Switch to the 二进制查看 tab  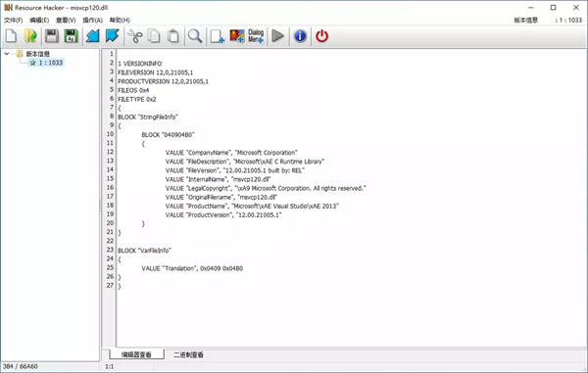tap(188, 354)
